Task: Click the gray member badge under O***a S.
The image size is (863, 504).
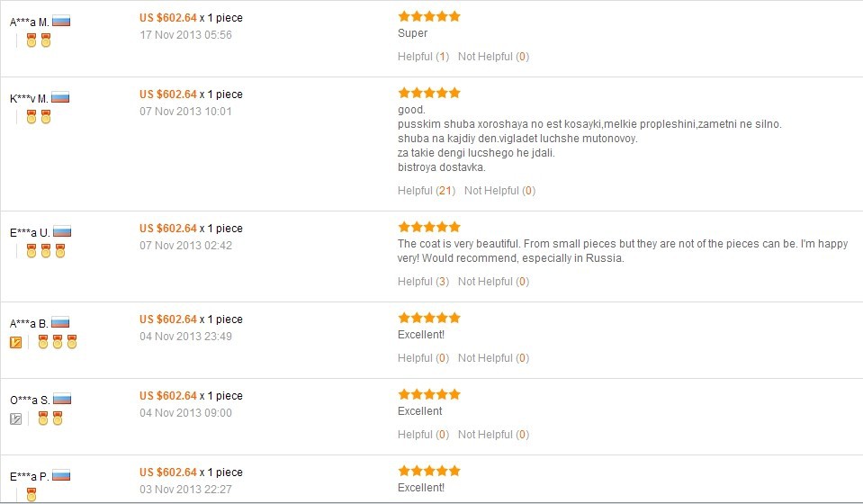Action: point(16,418)
